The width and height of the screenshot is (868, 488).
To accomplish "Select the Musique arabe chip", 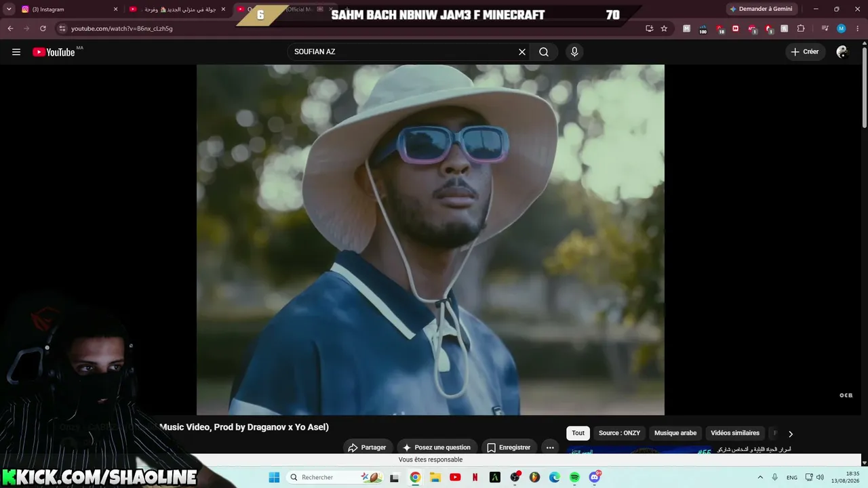I will 675,433.
